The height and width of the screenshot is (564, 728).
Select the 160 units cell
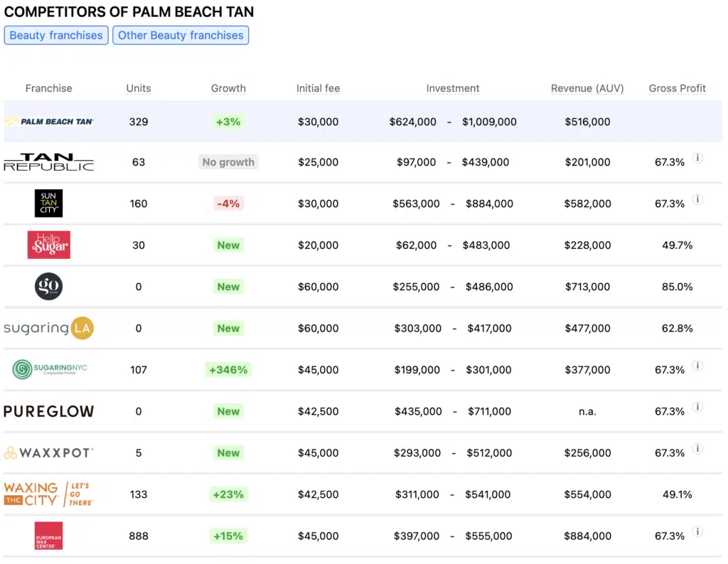coord(139,203)
